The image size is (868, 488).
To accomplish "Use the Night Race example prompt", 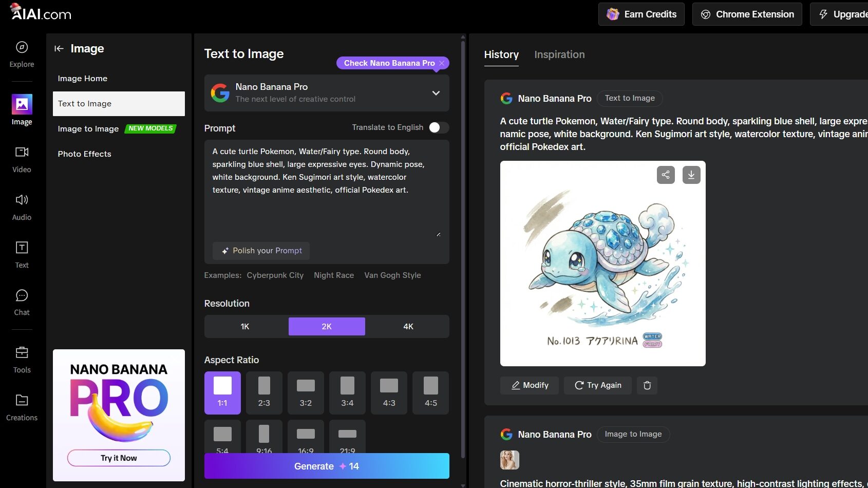I will coord(334,275).
